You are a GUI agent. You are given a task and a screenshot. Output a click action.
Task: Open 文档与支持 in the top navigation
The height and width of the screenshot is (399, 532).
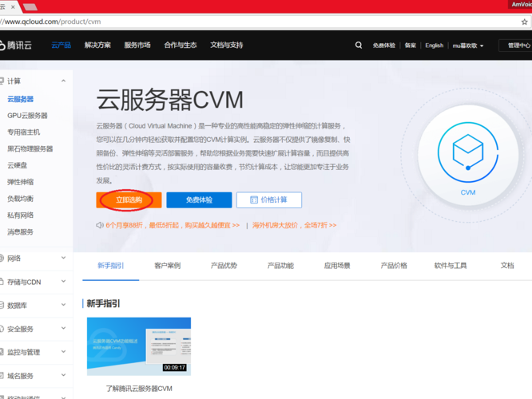coord(227,45)
